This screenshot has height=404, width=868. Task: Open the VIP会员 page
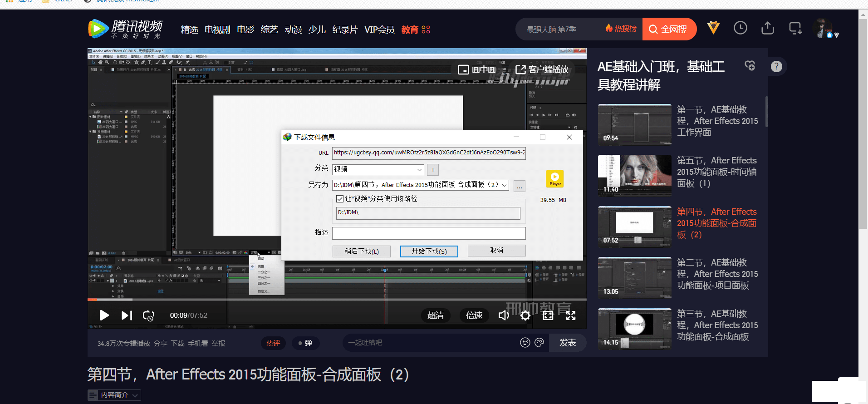pyautogui.click(x=379, y=30)
